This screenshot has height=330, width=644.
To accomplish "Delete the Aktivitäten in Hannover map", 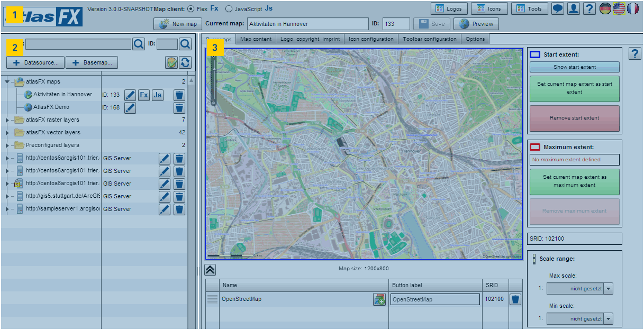I will pyautogui.click(x=180, y=95).
